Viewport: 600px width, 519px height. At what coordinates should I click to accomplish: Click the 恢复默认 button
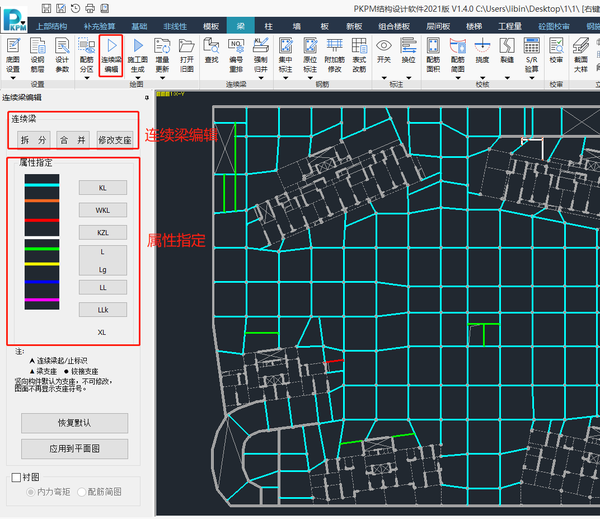point(74,422)
